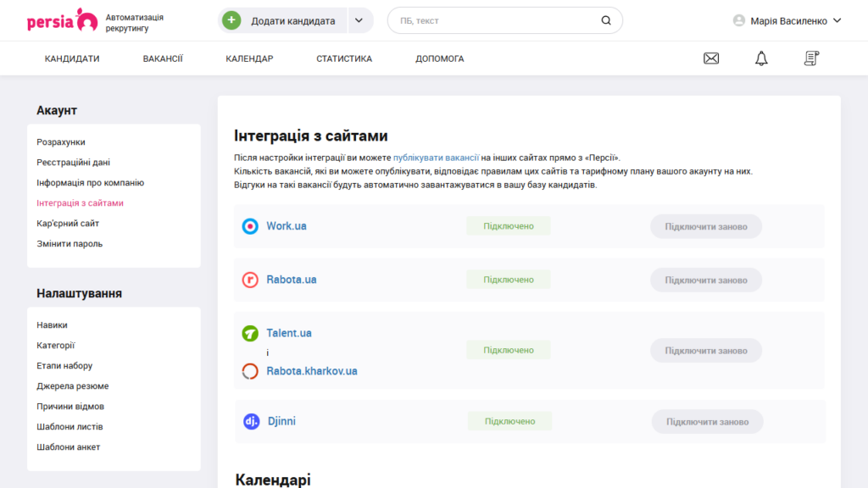Image resolution: width=868 pixels, height=488 pixels.
Task: Open Навики settings
Action: [x=52, y=325]
